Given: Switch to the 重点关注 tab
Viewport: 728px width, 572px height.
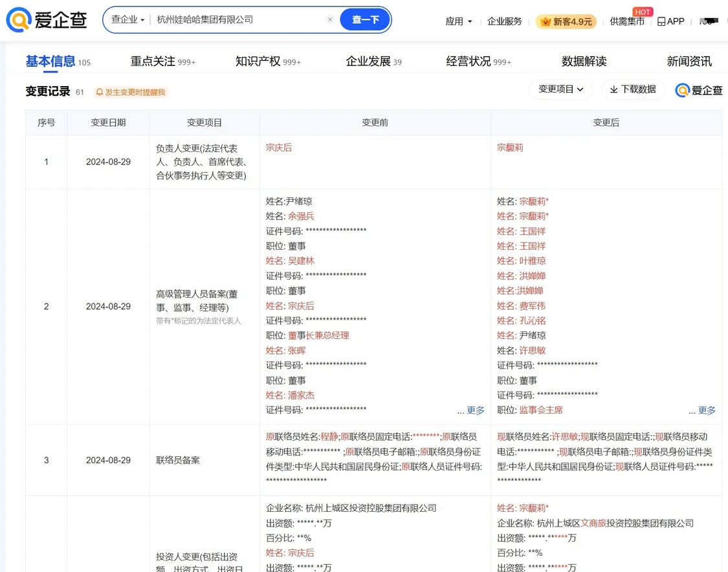Looking at the screenshot, I should point(163,61).
